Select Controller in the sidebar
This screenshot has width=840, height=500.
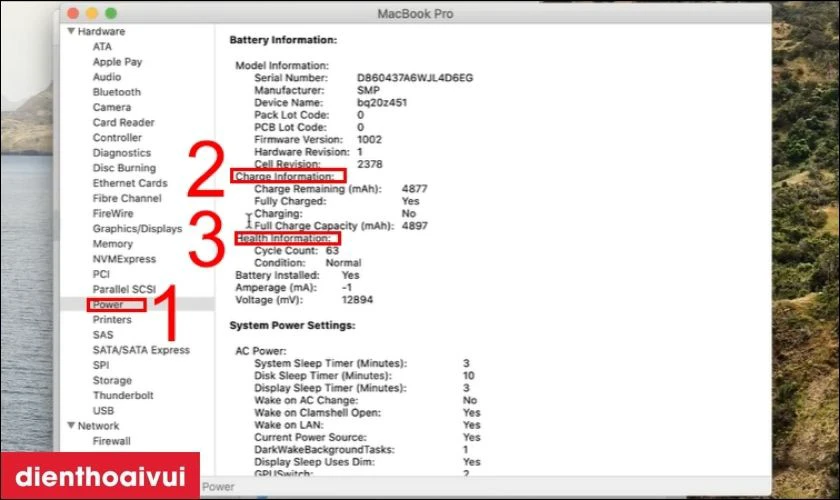(117, 138)
